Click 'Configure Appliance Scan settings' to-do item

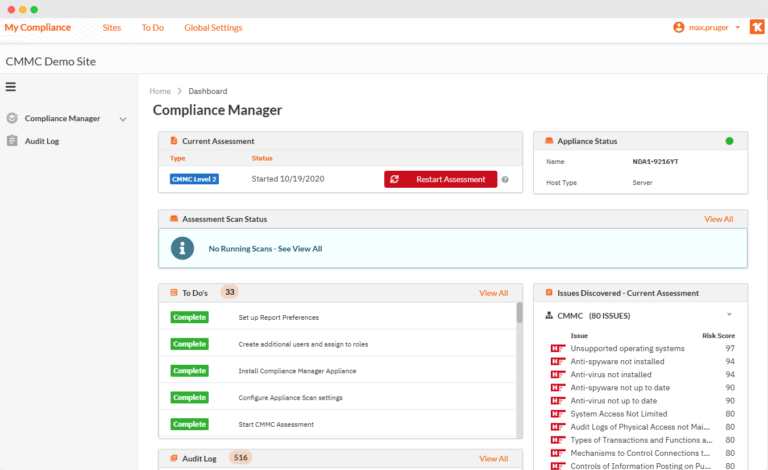click(290, 398)
